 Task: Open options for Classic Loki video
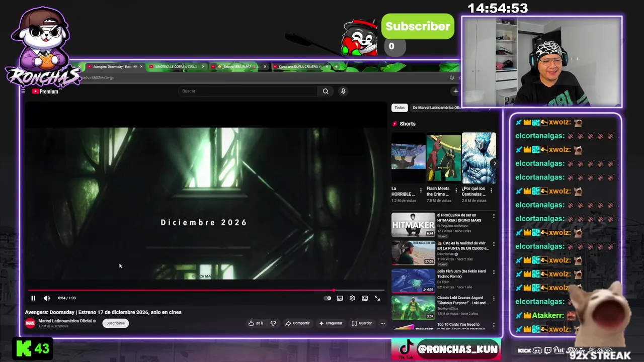tap(494, 300)
